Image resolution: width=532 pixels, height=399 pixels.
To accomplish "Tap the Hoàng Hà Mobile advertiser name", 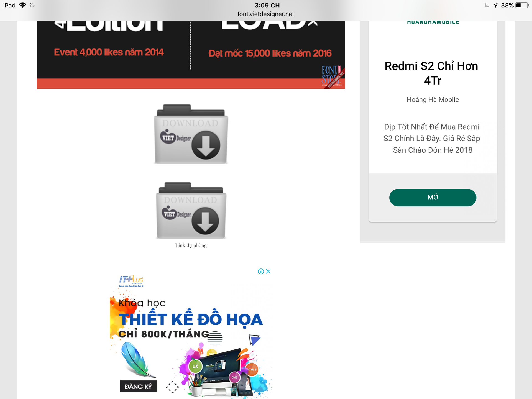I will point(433,100).
